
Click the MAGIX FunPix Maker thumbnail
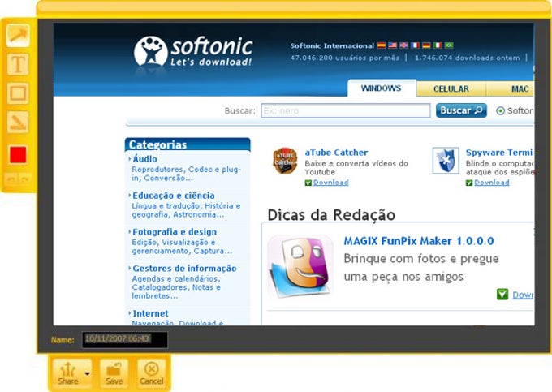pos(300,266)
